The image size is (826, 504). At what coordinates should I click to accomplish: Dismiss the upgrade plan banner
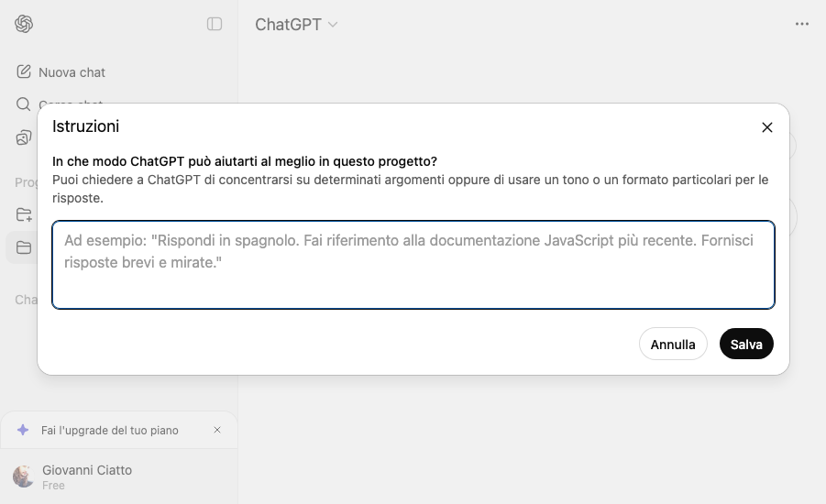click(217, 430)
